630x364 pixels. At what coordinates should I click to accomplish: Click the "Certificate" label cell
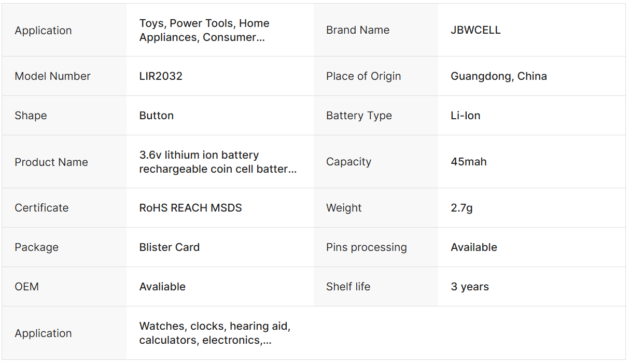(41, 208)
